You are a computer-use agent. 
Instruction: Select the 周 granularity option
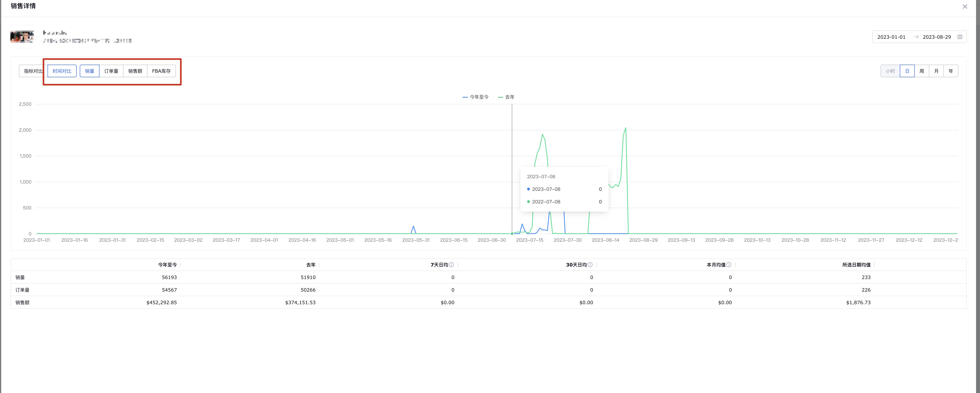tap(922, 71)
